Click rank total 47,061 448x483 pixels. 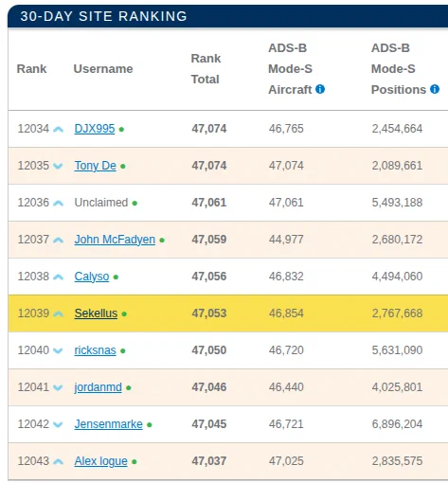pos(209,203)
